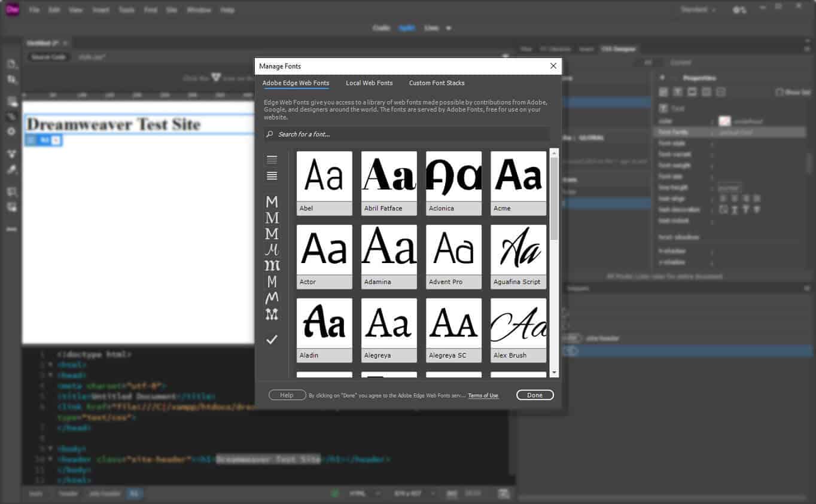Click the font list scroll up arrow
The height and width of the screenshot is (504, 816).
point(554,153)
